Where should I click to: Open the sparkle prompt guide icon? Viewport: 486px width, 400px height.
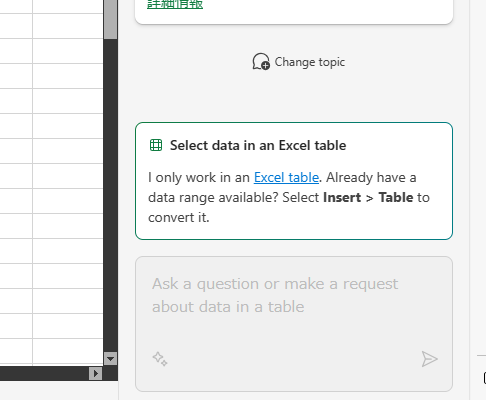tap(160, 359)
